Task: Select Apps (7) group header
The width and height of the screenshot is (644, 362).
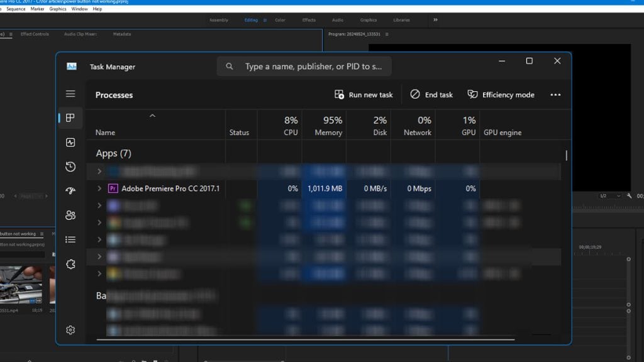Action: [113, 153]
